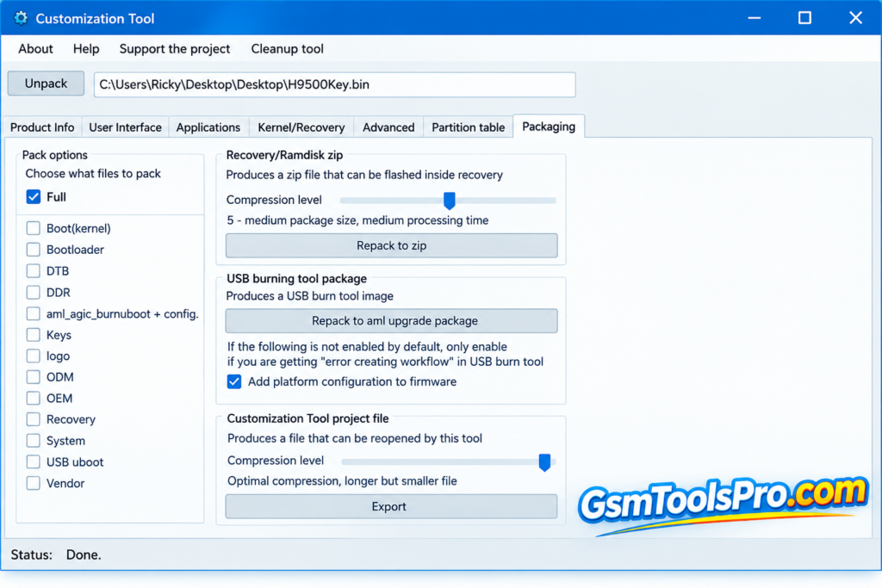
Task: Tick the DDR checkbox
Action: click(34, 293)
